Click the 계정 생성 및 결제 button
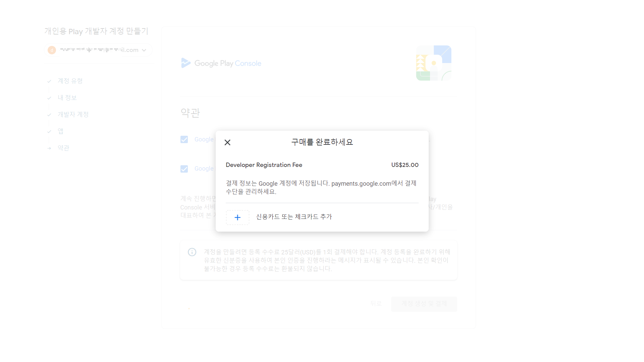The width and height of the screenshot is (644, 362). pyautogui.click(x=424, y=304)
